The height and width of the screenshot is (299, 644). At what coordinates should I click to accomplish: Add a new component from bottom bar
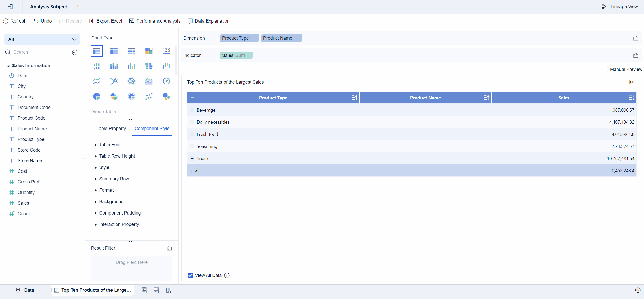[x=144, y=290]
